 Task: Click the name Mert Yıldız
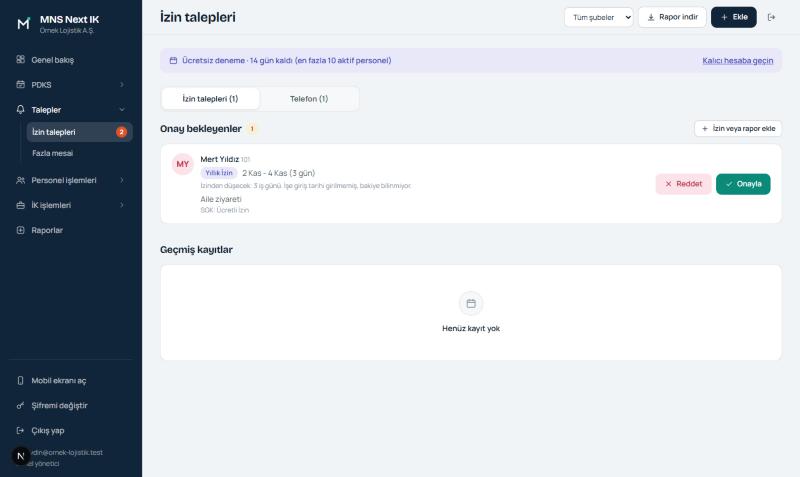tap(219, 159)
